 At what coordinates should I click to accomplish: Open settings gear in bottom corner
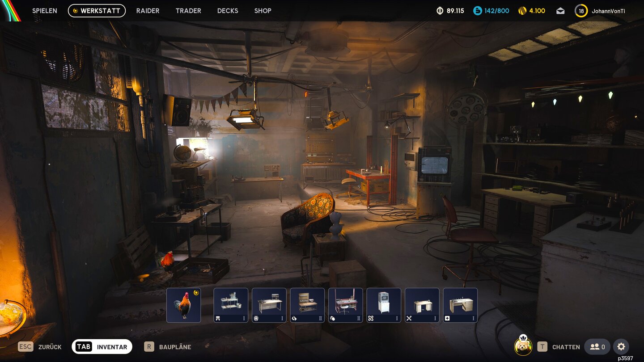tap(621, 346)
